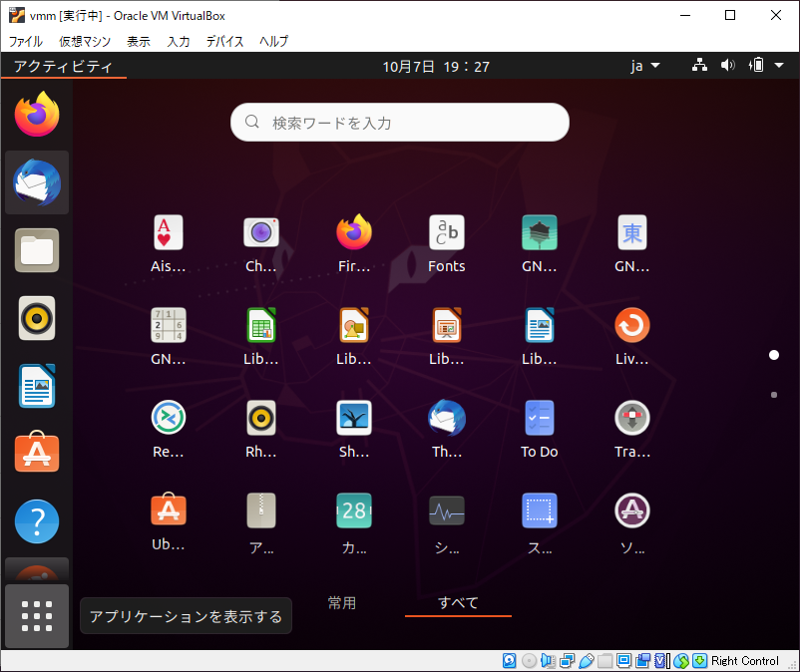
Task: Click the アクティビティ button in top bar
Action: click(63, 67)
